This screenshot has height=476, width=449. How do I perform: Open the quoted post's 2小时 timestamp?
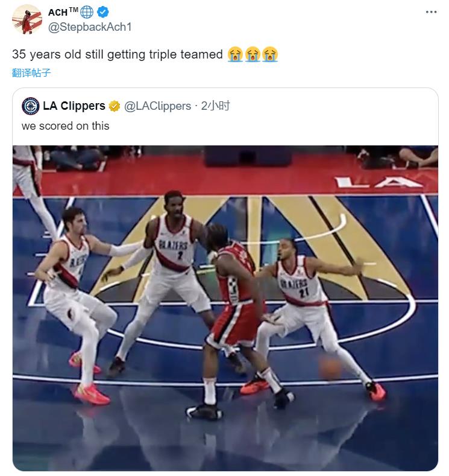[x=215, y=106]
